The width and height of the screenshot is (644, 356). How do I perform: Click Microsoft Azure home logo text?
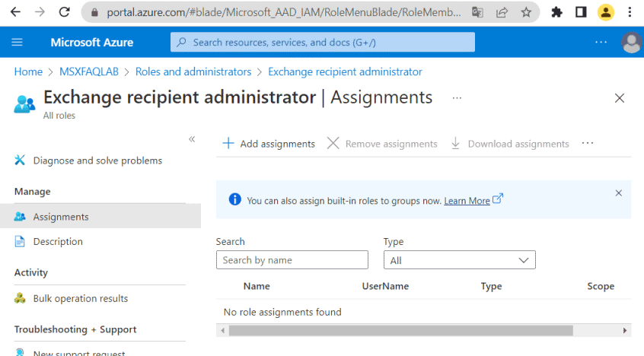pos(92,43)
